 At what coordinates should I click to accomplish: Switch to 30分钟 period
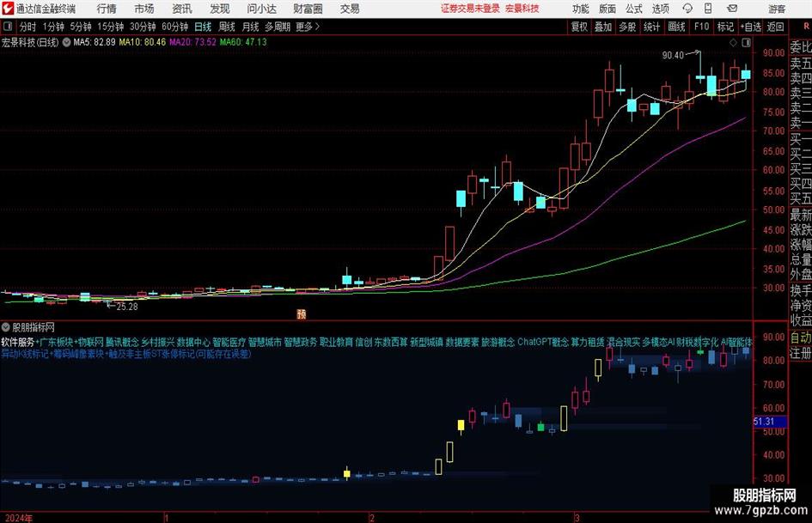pos(143,27)
